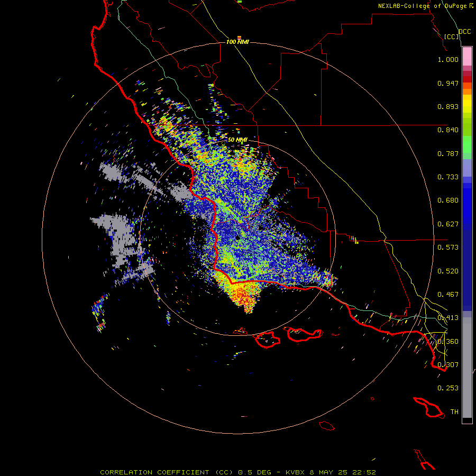Select the 0.573 scale value

(x=448, y=248)
